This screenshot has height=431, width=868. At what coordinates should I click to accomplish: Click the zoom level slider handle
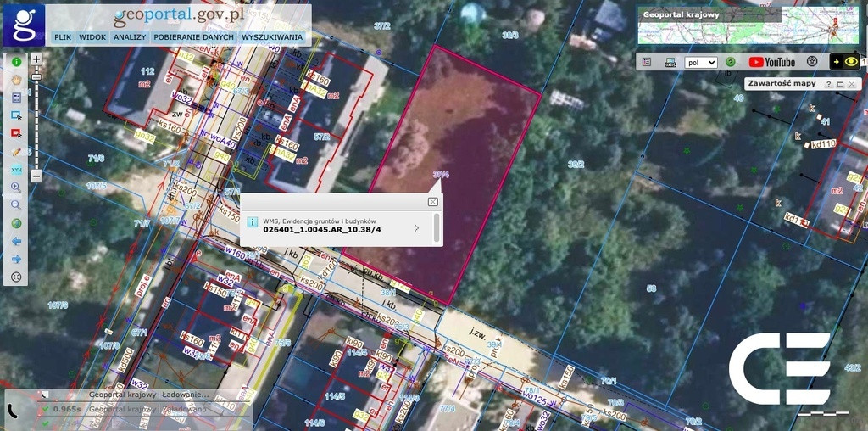(36, 77)
